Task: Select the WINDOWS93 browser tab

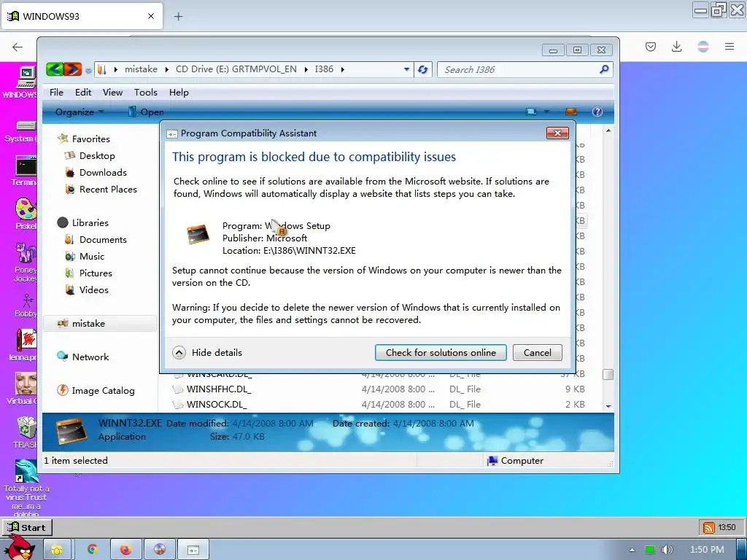Action: 82,16
